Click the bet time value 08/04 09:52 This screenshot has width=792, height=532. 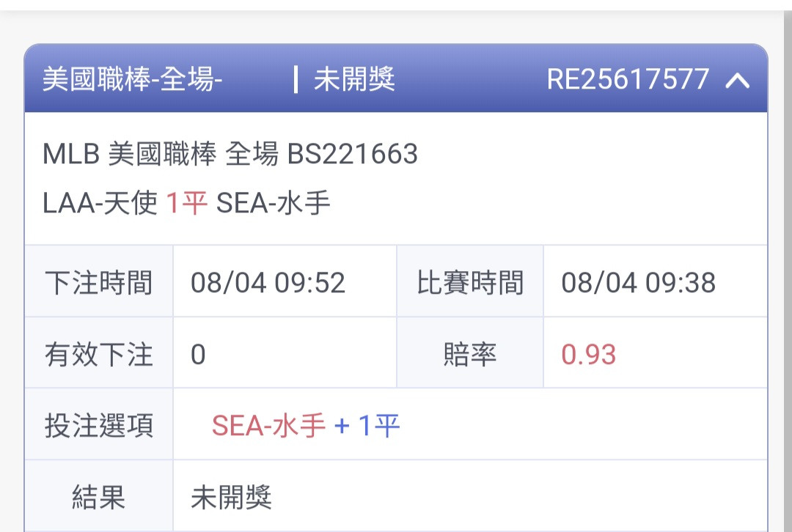tap(268, 282)
